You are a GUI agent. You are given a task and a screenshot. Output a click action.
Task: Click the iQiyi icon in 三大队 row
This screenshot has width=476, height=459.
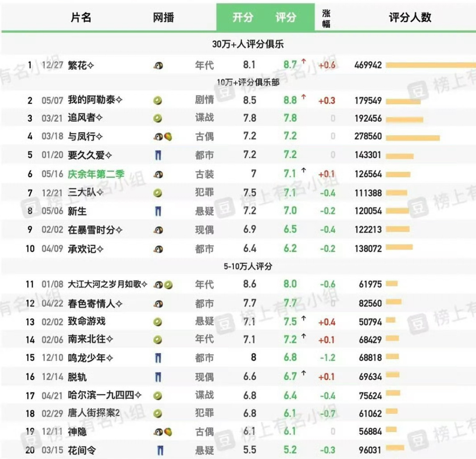tap(158, 193)
